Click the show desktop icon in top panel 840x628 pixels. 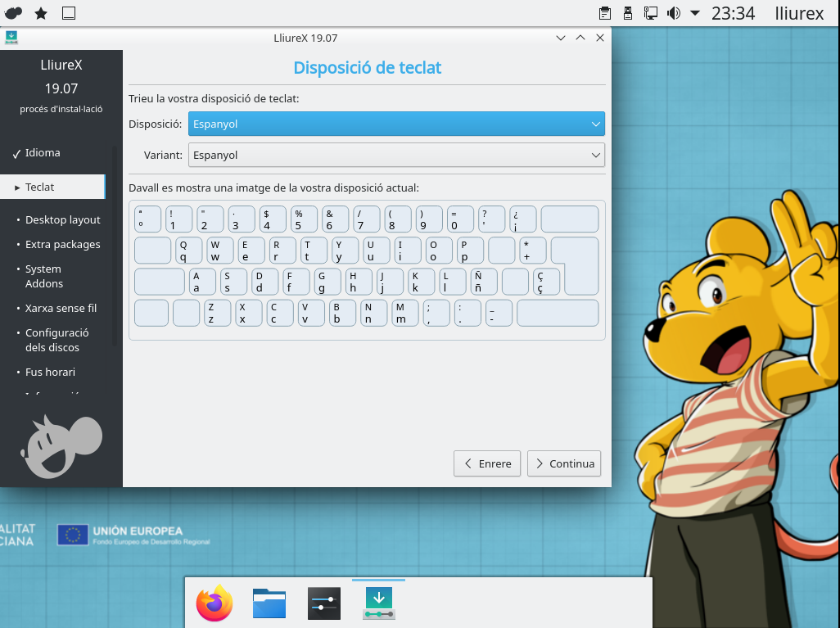69,13
